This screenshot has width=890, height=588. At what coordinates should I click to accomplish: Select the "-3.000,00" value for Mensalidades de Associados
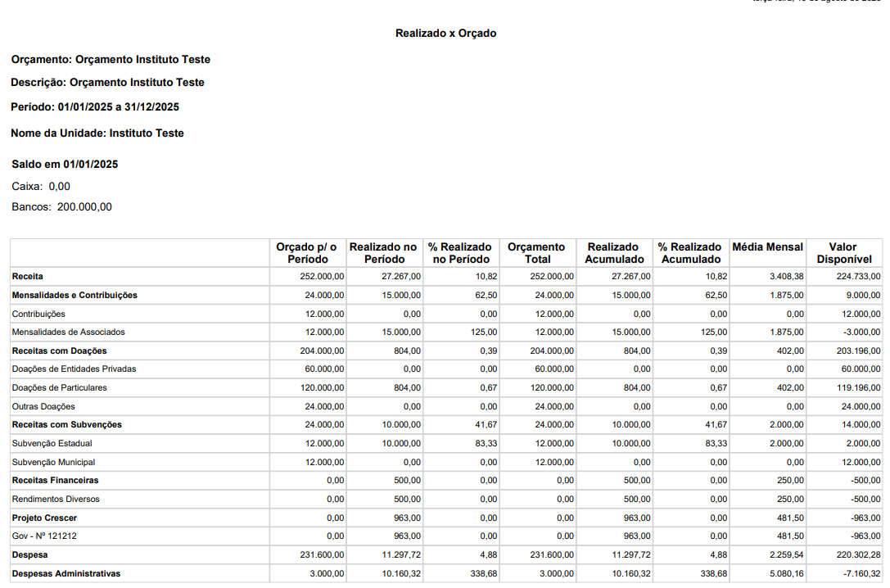(x=861, y=332)
